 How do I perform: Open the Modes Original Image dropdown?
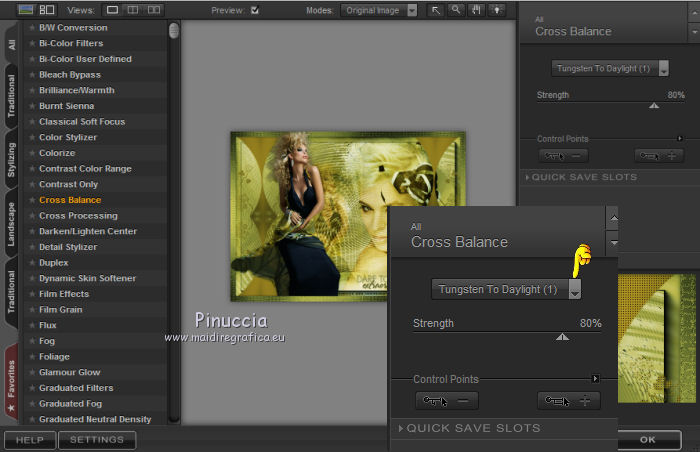[379, 10]
